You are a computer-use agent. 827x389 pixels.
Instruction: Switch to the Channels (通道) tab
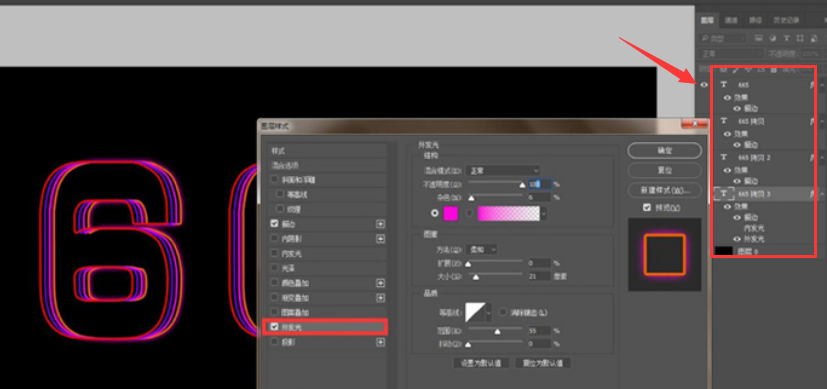[731, 20]
